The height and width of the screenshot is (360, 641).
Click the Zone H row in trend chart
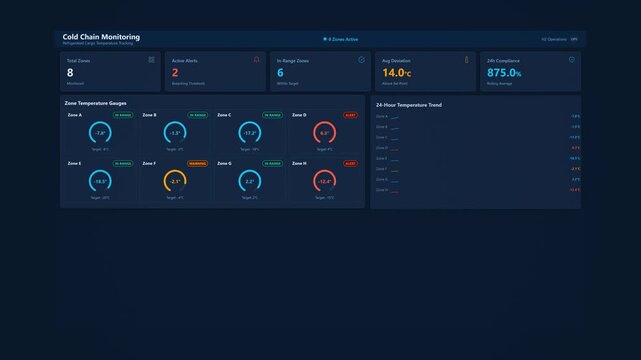[477, 190]
